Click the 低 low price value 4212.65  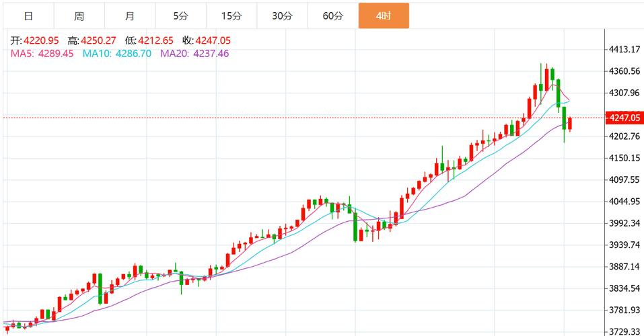point(155,40)
